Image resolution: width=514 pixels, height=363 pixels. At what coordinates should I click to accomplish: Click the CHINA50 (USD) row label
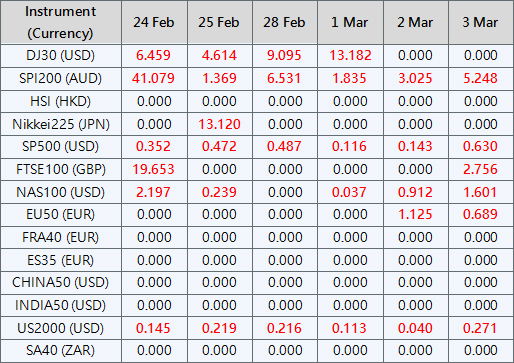(x=61, y=283)
